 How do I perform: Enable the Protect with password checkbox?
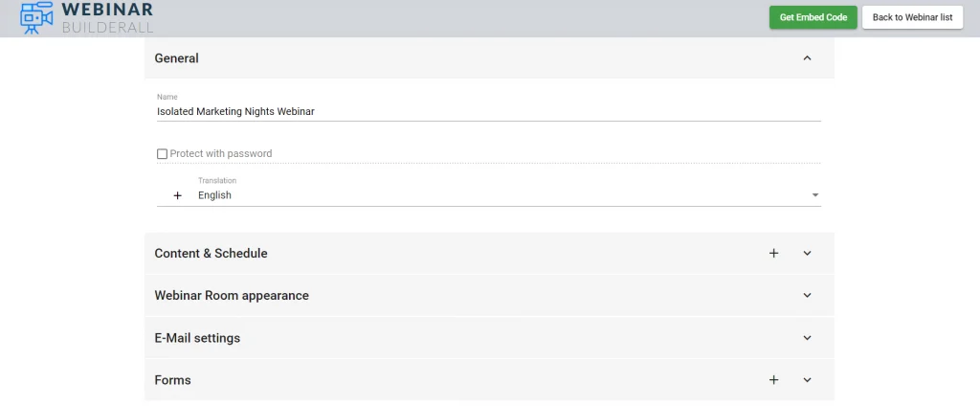click(162, 153)
